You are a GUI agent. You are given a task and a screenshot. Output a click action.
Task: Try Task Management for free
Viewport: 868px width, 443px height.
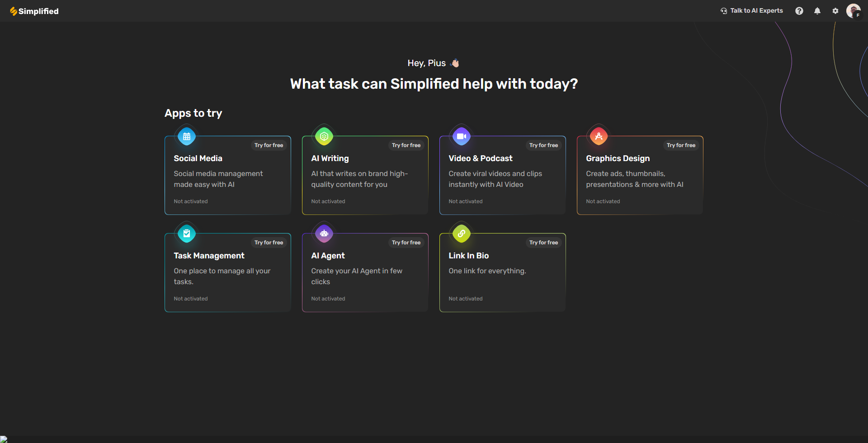tap(269, 243)
